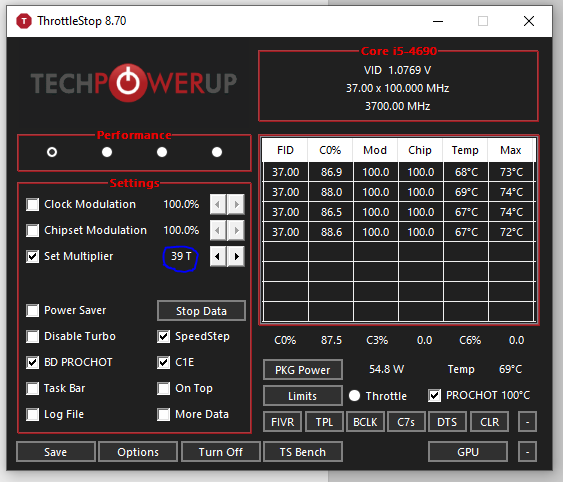Open the Options dialog

pos(138,452)
